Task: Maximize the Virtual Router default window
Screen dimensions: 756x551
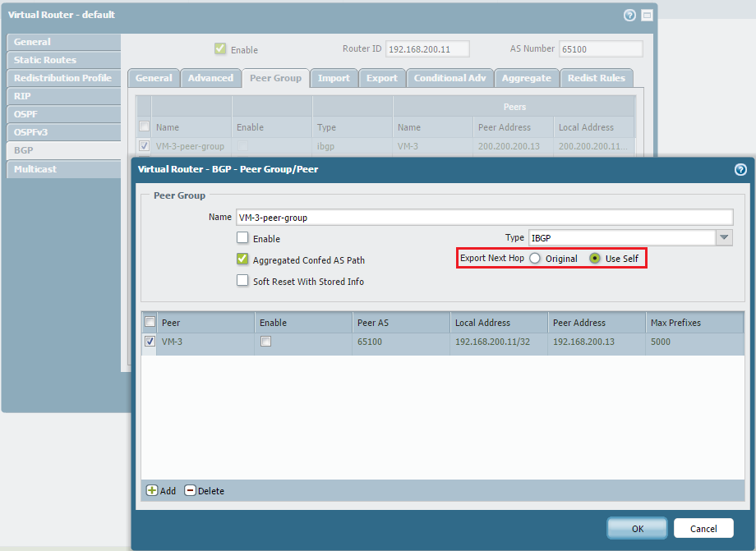Action: (647, 16)
